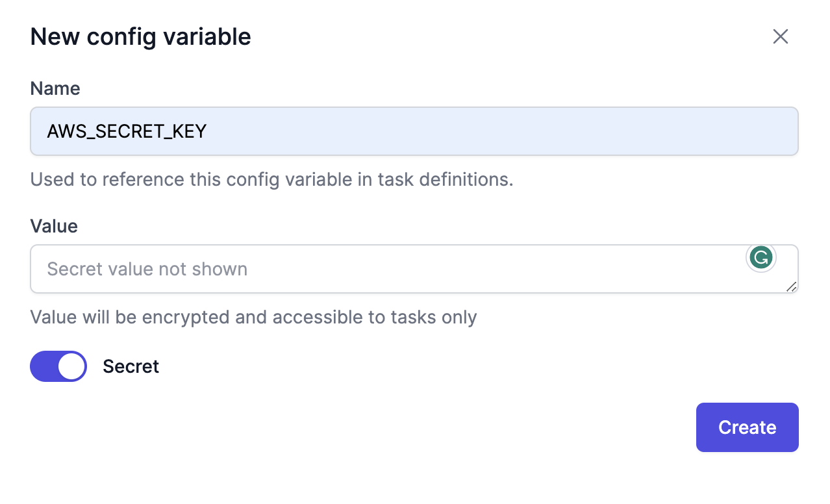Click the purple Create button

[x=747, y=427]
